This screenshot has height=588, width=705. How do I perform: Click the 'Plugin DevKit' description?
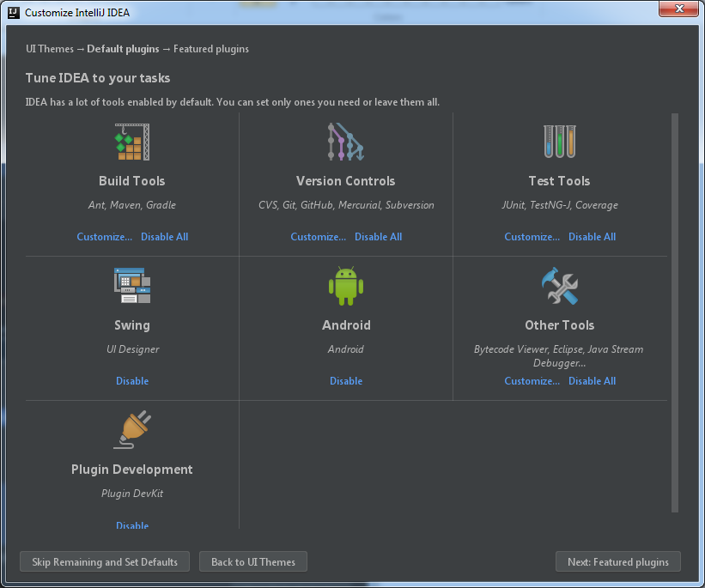[x=132, y=494]
